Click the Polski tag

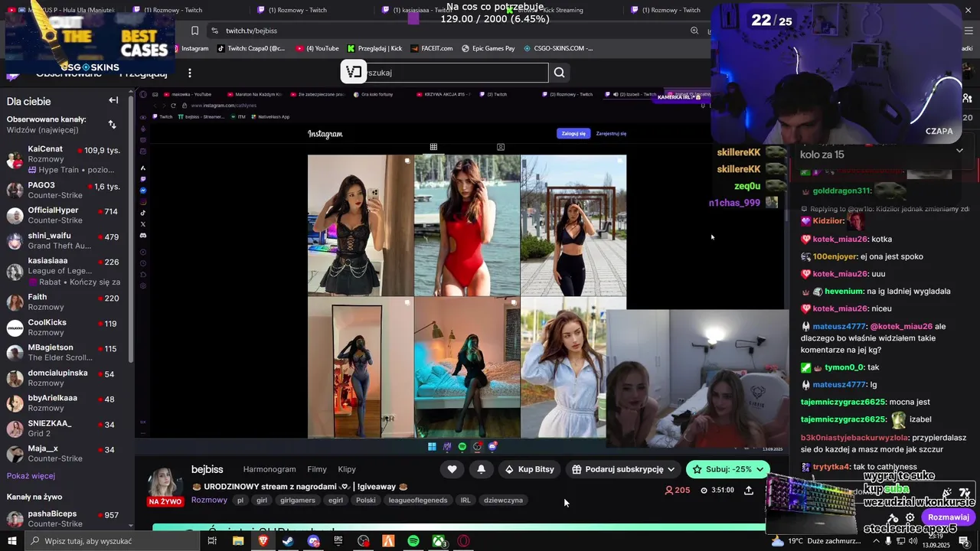(366, 500)
